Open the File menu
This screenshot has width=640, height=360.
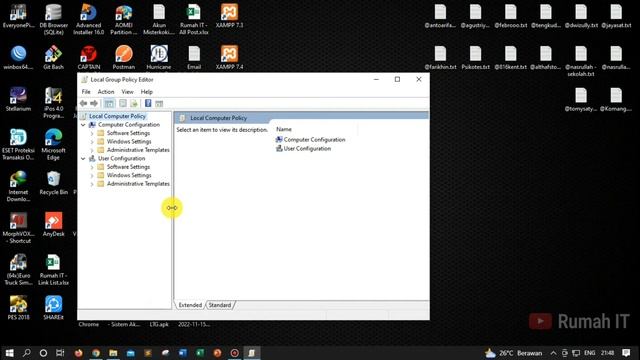(x=86, y=92)
